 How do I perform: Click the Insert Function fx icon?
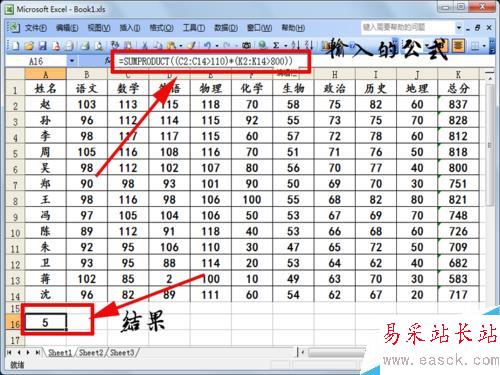click(107, 61)
